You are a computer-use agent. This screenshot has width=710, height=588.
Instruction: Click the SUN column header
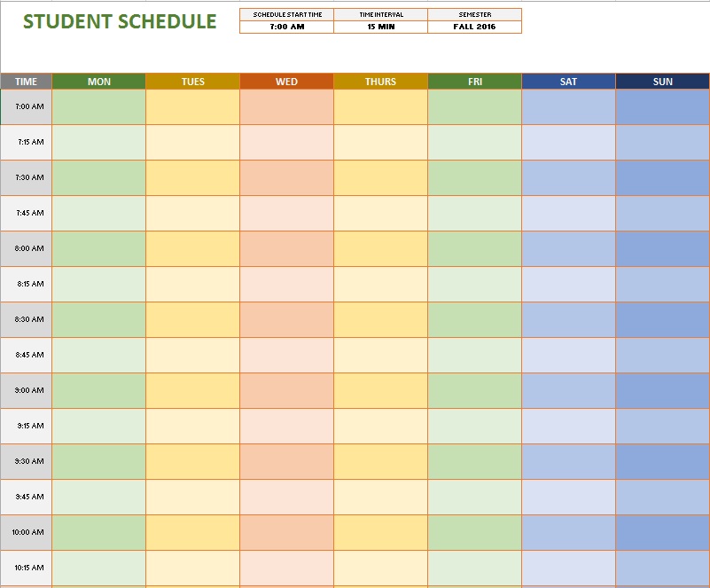[662, 82]
